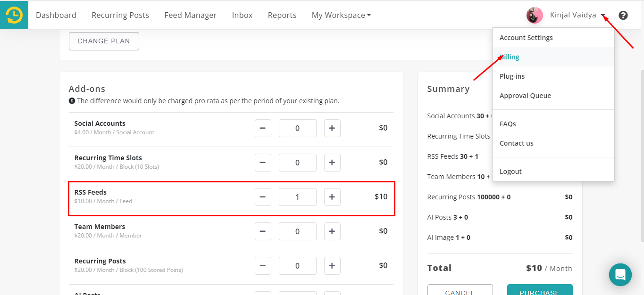This screenshot has width=644, height=295.
Task: Click the RecurPost clock logo
Action: [14, 15]
